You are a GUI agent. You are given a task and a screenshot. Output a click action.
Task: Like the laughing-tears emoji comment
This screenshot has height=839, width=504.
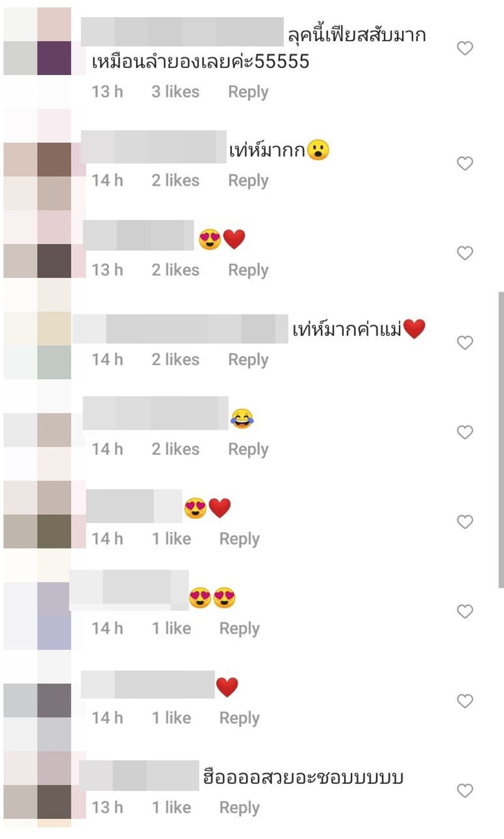click(x=465, y=432)
